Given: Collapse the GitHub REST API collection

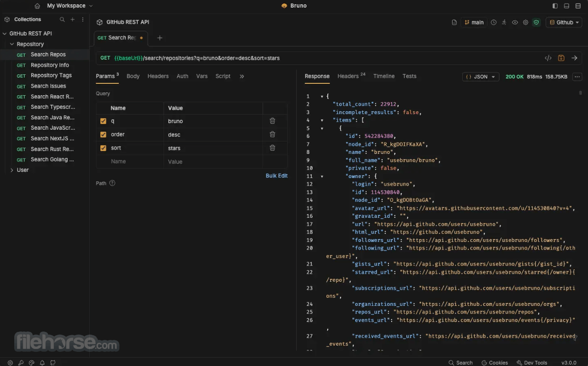Looking at the screenshot, I should click(x=5, y=34).
